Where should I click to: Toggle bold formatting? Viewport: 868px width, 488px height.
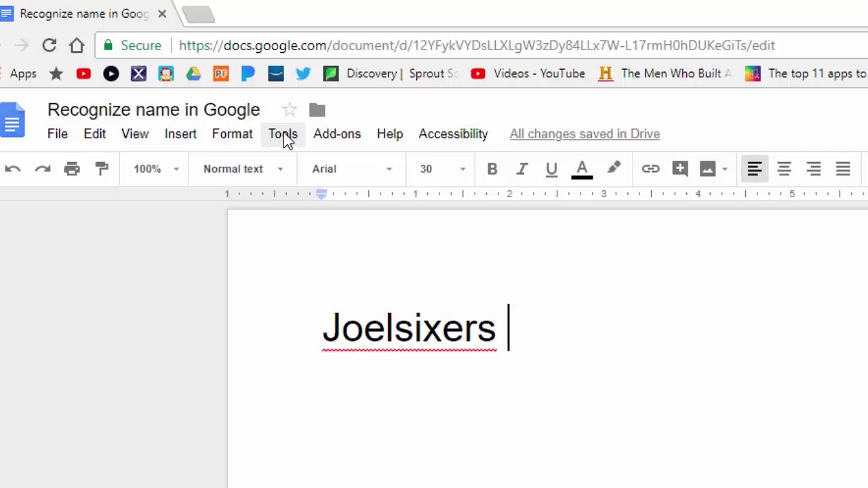pyautogui.click(x=492, y=169)
